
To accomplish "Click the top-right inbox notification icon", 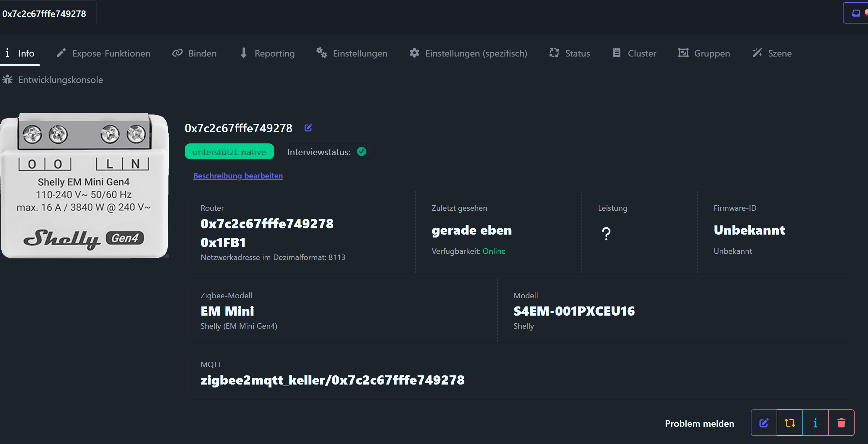I will (x=856, y=13).
